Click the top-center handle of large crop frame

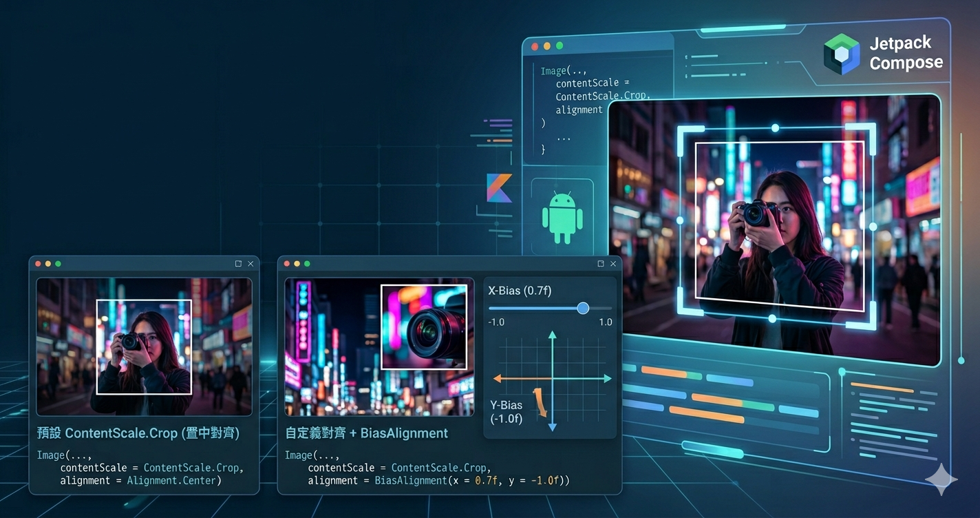tap(775, 128)
